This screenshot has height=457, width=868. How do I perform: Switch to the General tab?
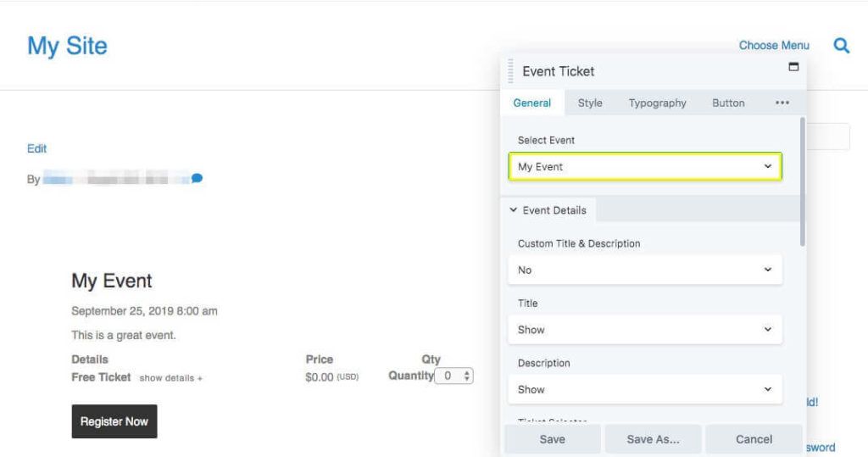(x=531, y=103)
